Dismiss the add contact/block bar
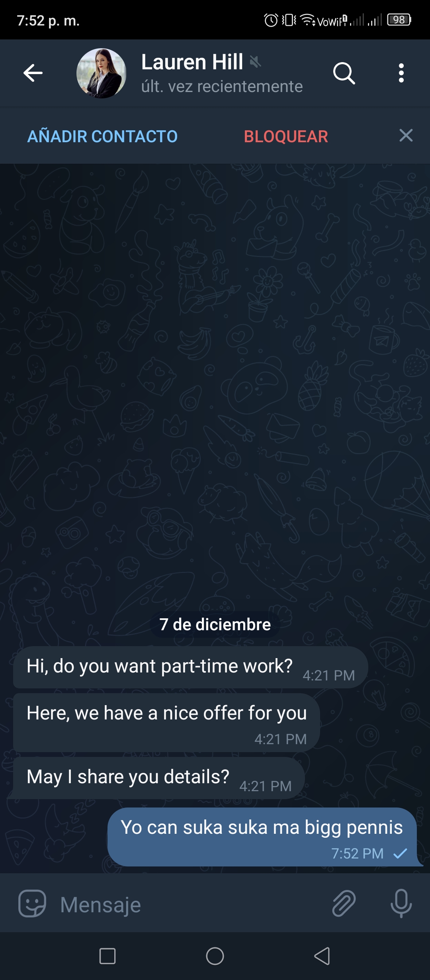 pyautogui.click(x=406, y=135)
